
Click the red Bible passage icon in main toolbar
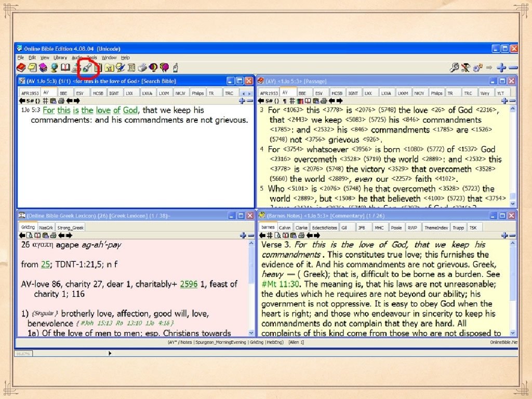click(21, 68)
